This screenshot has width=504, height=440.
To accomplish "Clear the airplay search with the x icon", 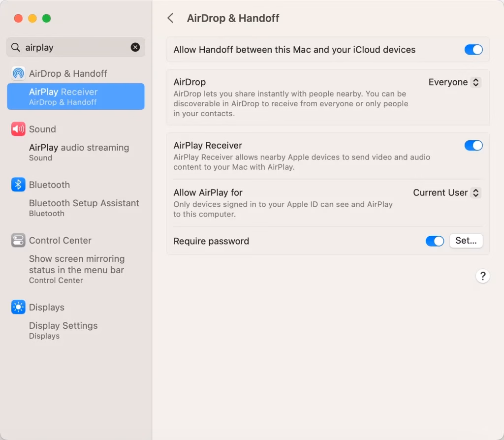I will 135,47.
